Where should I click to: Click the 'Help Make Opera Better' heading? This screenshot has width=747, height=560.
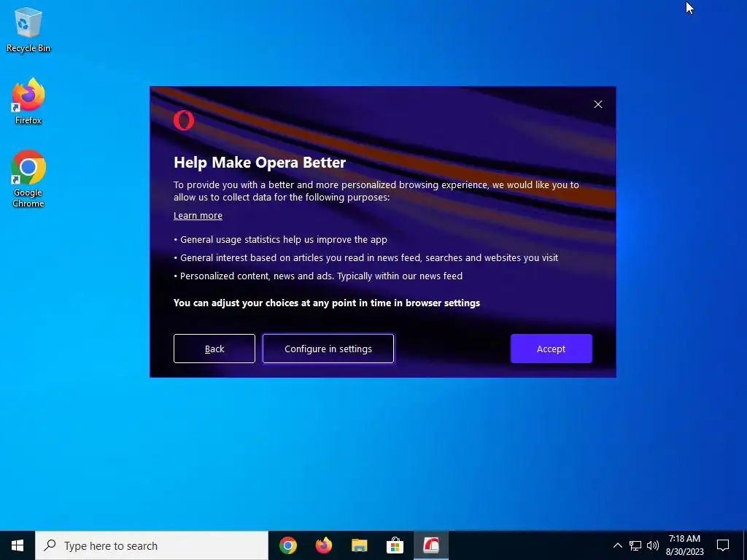260,163
